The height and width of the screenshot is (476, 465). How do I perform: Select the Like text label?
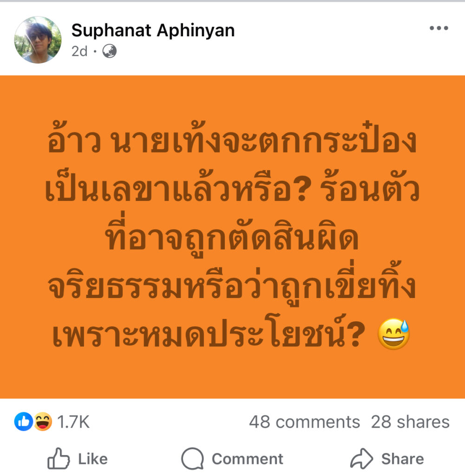click(93, 459)
